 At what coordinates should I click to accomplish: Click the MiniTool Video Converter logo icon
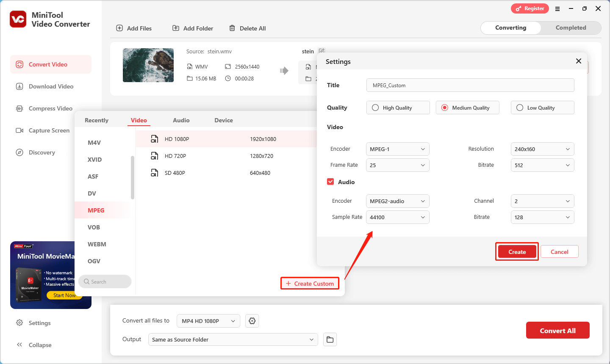[x=18, y=19]
